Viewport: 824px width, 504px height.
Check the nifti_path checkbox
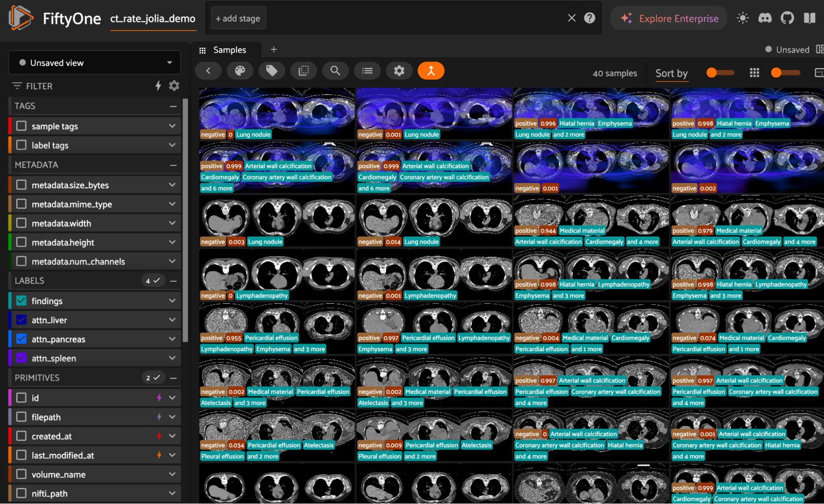(x=21, y=493)
